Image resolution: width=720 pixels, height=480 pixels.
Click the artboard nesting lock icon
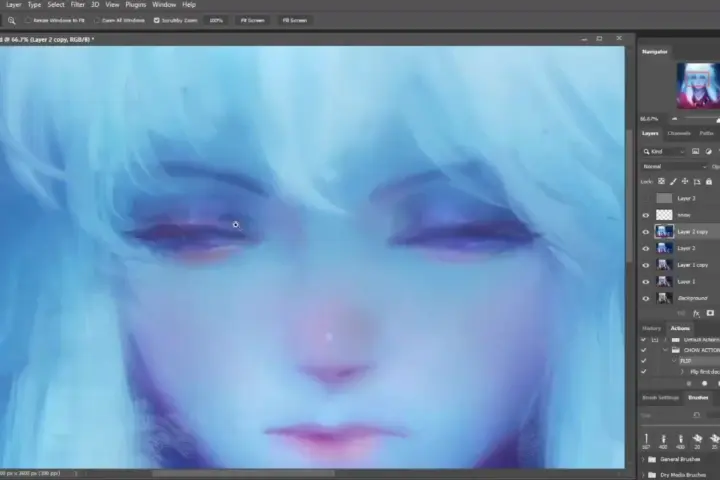pos(697,182)
